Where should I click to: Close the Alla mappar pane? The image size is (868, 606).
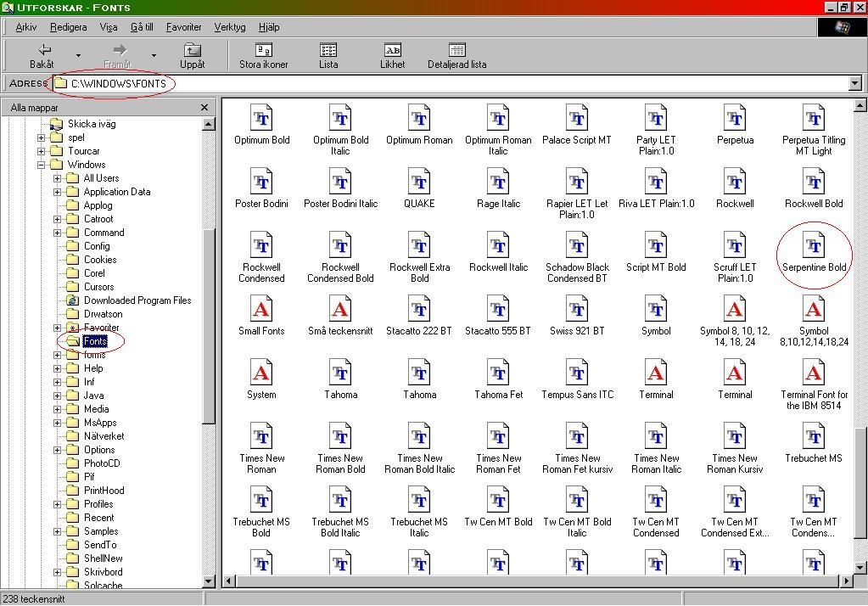(x=204, y=108)
